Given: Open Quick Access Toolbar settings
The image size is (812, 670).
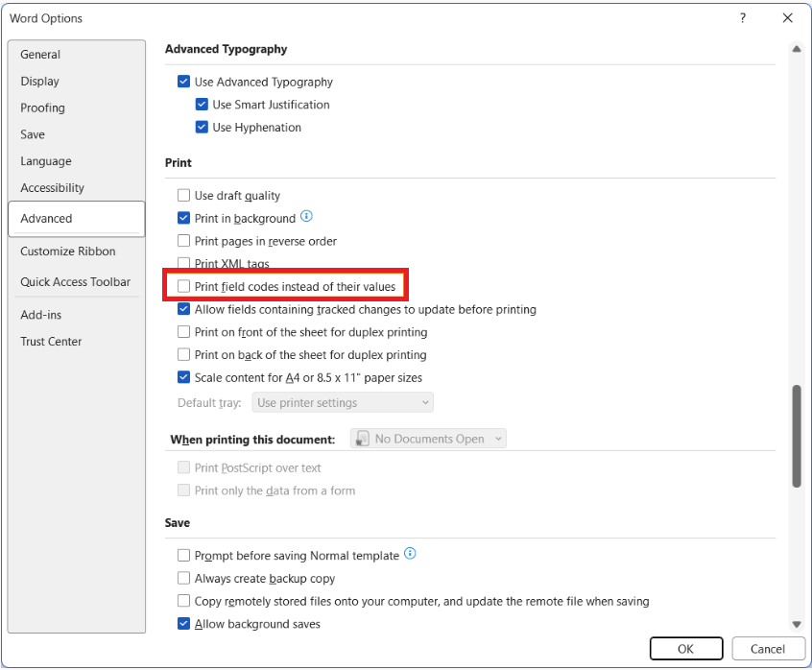Looking at the screenshot, I should click(77, 281).
